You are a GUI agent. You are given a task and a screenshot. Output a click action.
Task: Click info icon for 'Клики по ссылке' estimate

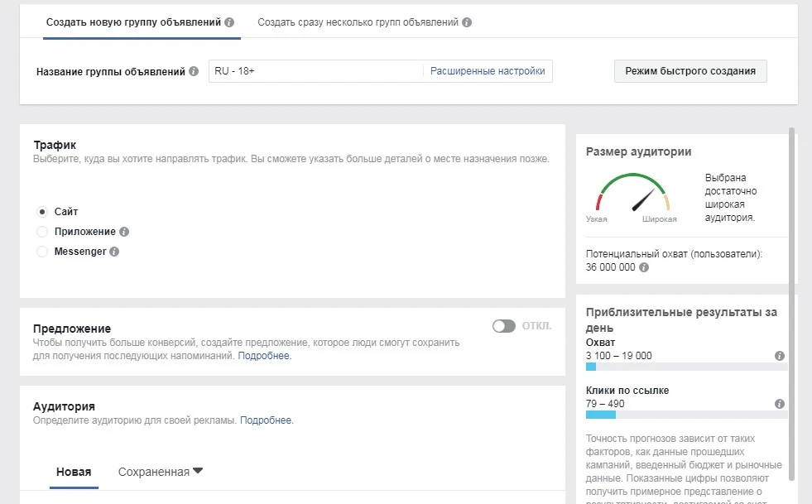[779, 404]
